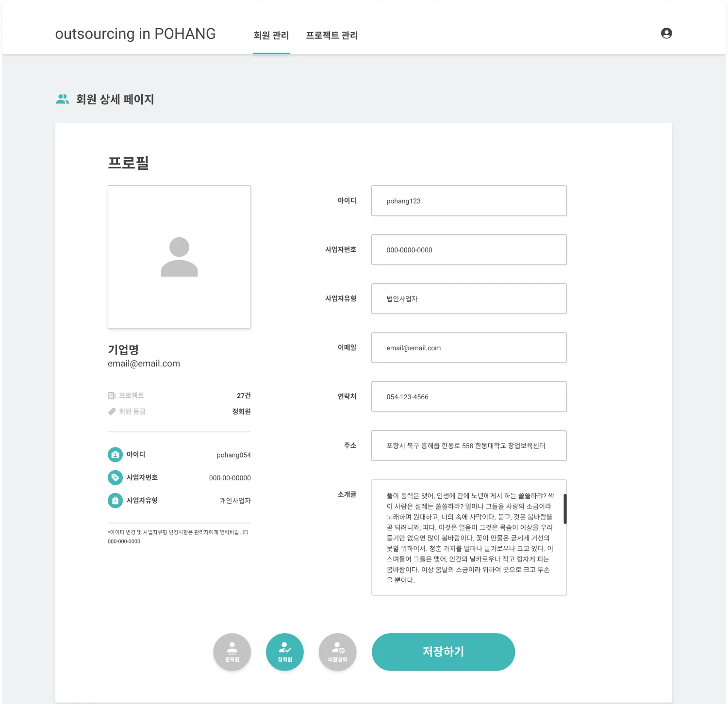This screenshot has width=728, height=704.
Task: Select the 비활성화 status button
Action: 338,652
